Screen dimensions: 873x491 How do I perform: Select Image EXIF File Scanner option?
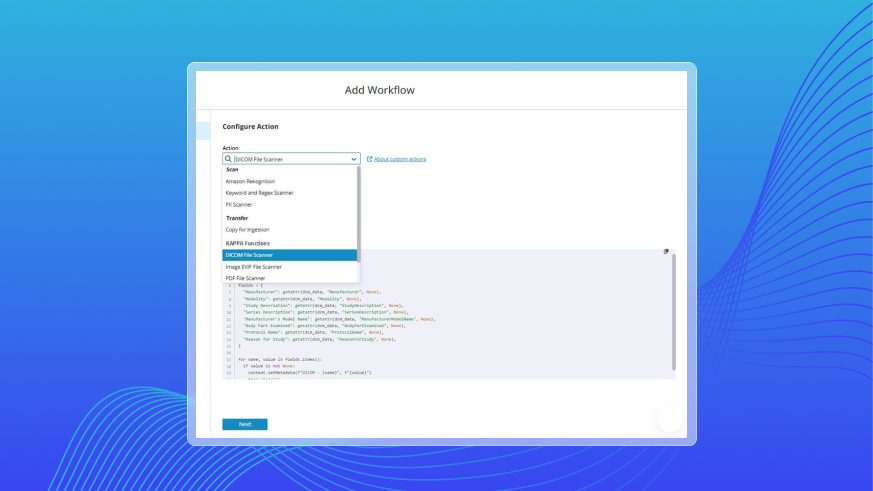coord(253,267)
